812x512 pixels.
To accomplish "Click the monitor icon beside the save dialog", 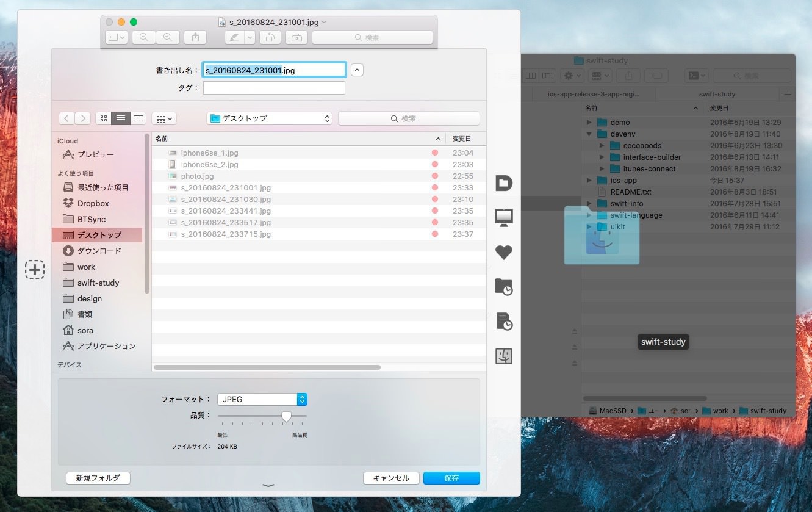I will pos(503,217).
